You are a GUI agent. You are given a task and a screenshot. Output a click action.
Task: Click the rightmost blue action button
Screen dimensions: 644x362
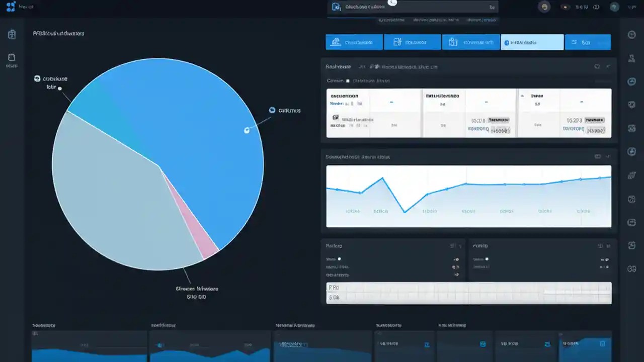(588, 42)
